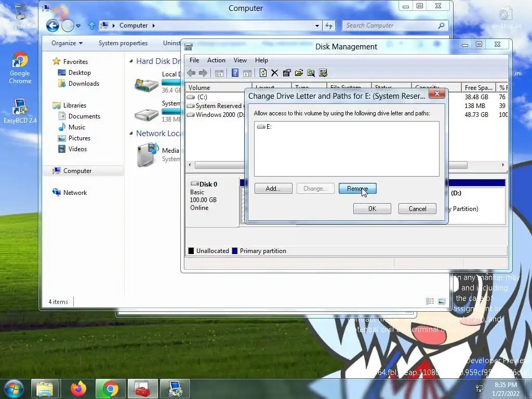Open Google Chrome desktop shortcut
Image resolution: width=532 pixels, height=399 pixels.
tap(20, 68)
